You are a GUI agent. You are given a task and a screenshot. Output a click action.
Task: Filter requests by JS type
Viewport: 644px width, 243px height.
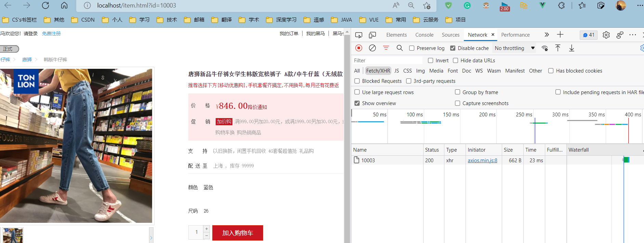(397, 71)
